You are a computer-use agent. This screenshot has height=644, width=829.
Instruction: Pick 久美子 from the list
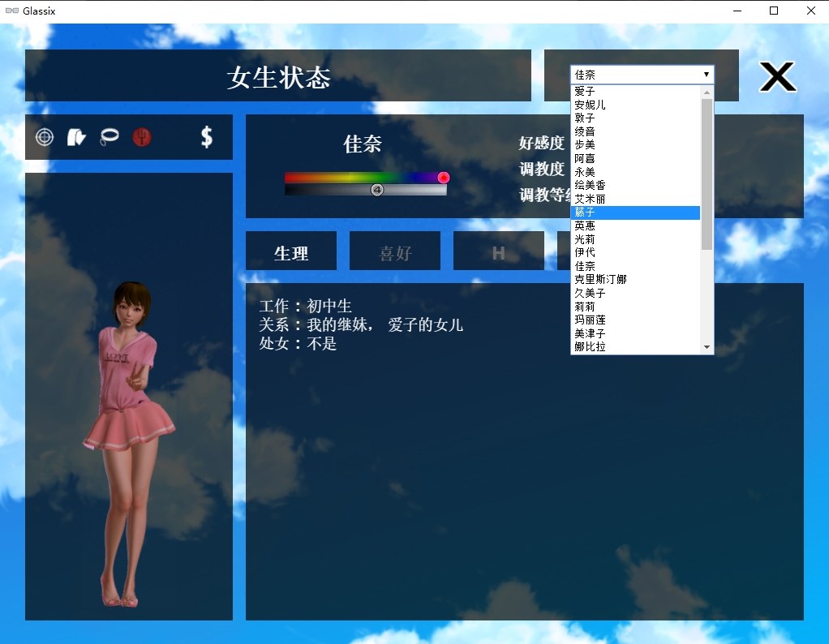635,293
